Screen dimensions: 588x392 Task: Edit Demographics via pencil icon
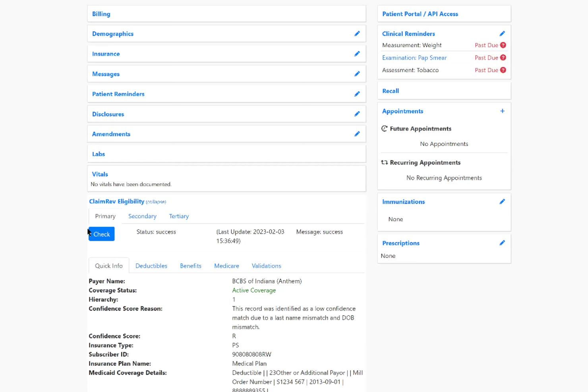357,34
